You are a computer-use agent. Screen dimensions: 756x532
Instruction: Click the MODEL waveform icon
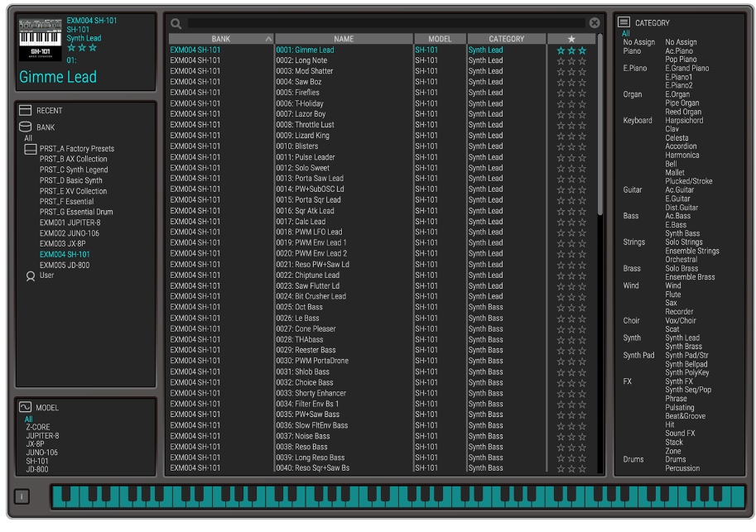[25, 407]
